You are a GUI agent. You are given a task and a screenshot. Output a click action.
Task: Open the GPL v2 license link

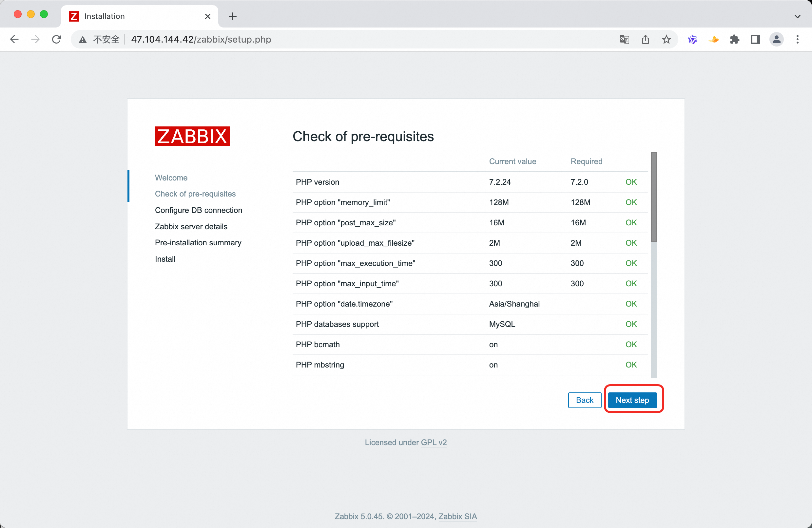click(x=434, y=443)
